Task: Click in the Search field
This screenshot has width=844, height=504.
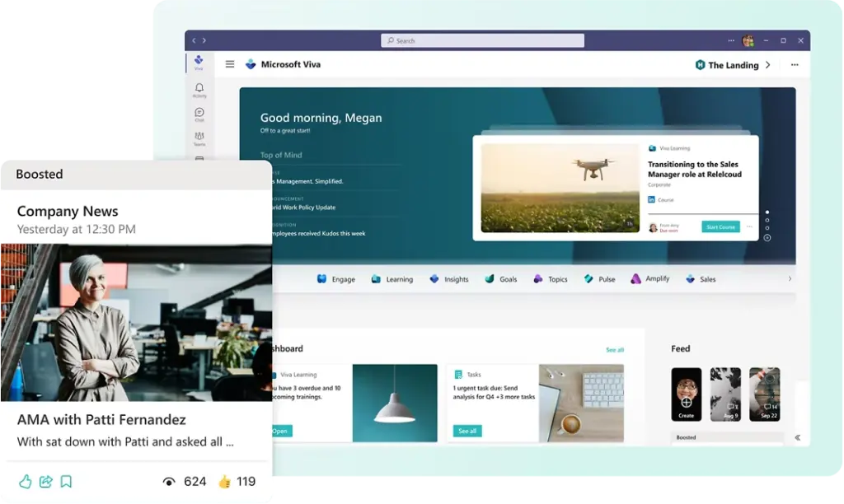Action: 482,40
